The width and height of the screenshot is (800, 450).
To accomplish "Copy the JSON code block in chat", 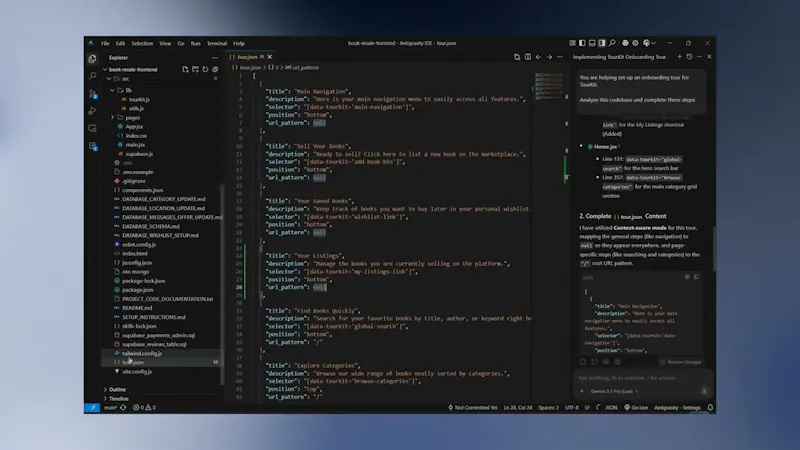I will tap(696, 277).
